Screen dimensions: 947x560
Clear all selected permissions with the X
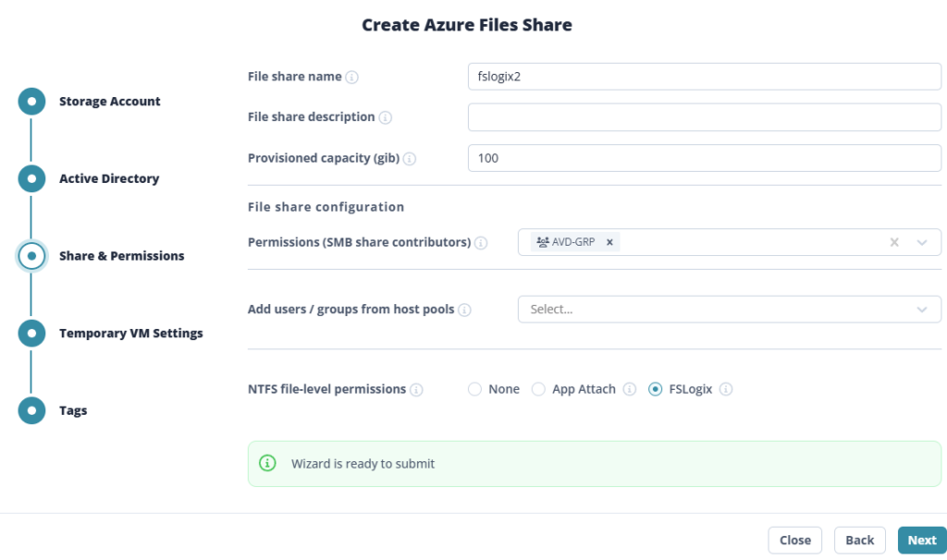894,242
